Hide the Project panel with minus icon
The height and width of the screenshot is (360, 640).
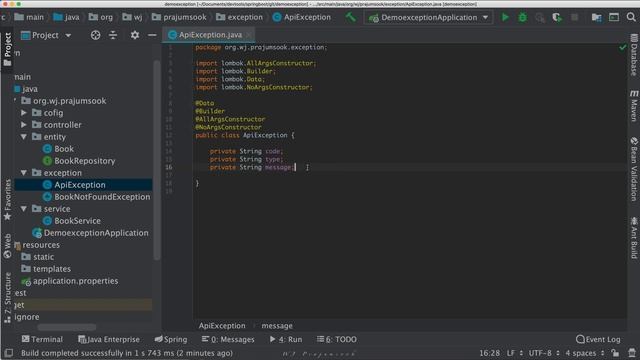(x=152, y=35)
